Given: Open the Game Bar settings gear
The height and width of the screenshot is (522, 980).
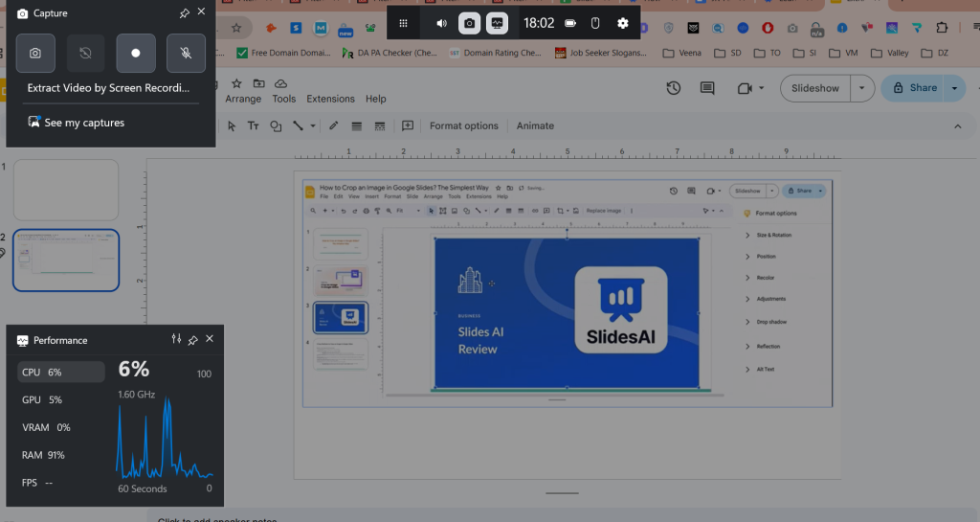Looking at the screenshot, I should tap(623, 23).
